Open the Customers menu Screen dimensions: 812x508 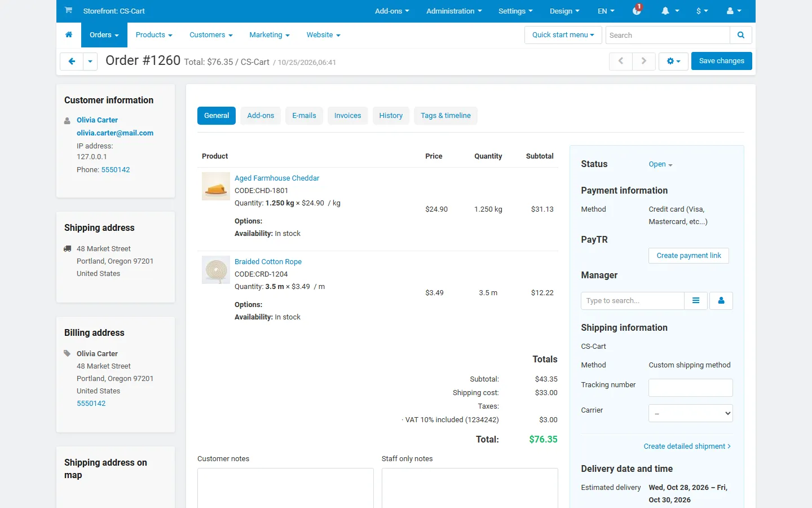point(211,35)
